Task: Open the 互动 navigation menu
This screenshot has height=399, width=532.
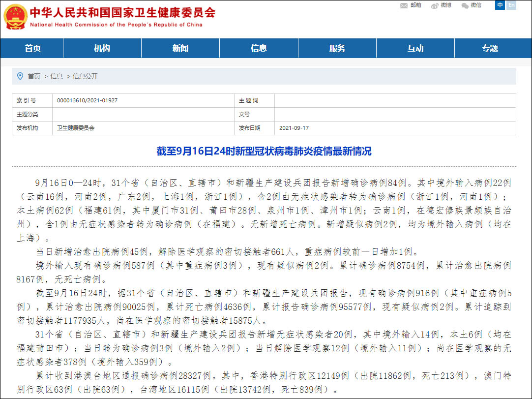Action: [415, 48]
